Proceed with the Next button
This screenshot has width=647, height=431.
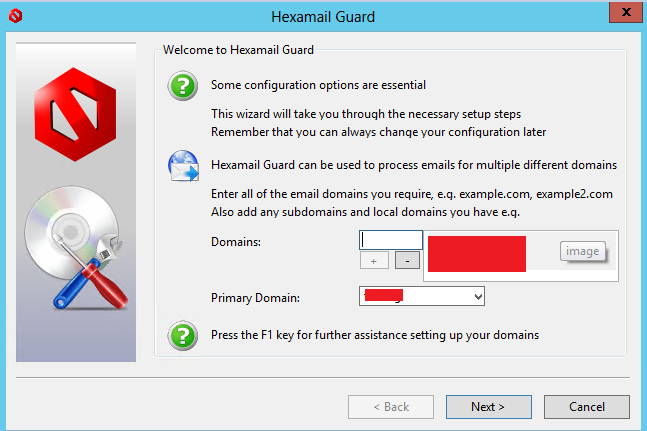[489, 407]
